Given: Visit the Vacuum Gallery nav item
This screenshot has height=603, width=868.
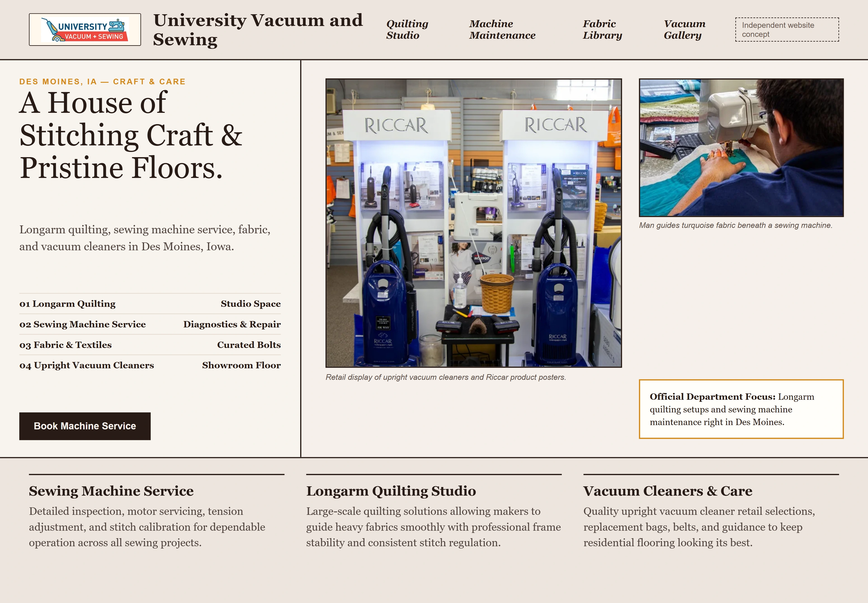Looking at the screenshot, I should pos(684,29).
